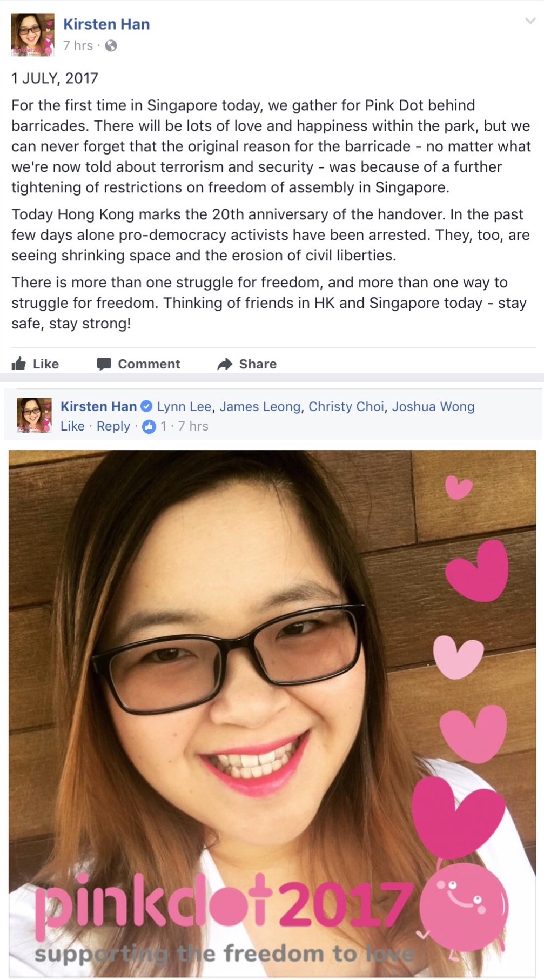Open the Pink Dot 2017 profile photo

pyautogui.click(x=272, y=714)
